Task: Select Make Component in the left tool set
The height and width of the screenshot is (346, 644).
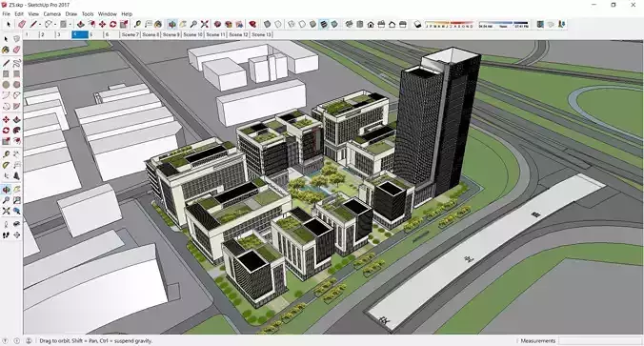Action: point(16,39)
